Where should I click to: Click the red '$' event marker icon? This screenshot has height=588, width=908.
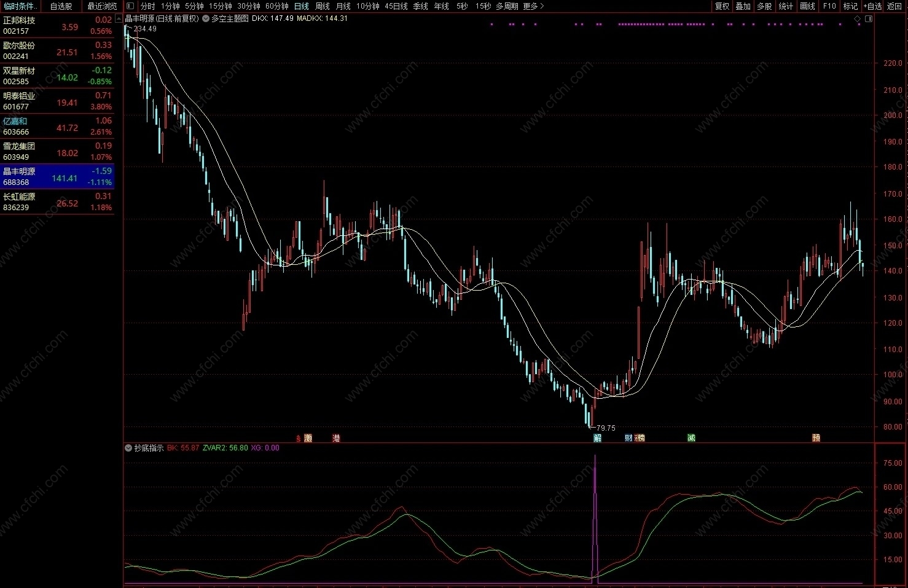[299, 438]
